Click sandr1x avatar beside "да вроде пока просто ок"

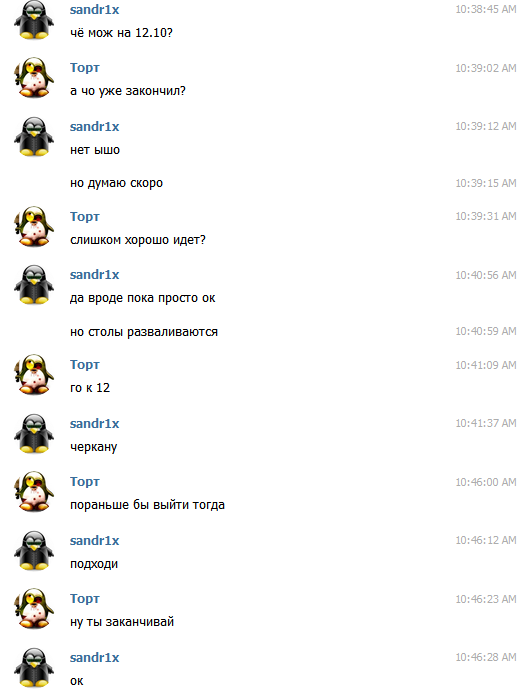pyautogui.click(x=34, y=285)
